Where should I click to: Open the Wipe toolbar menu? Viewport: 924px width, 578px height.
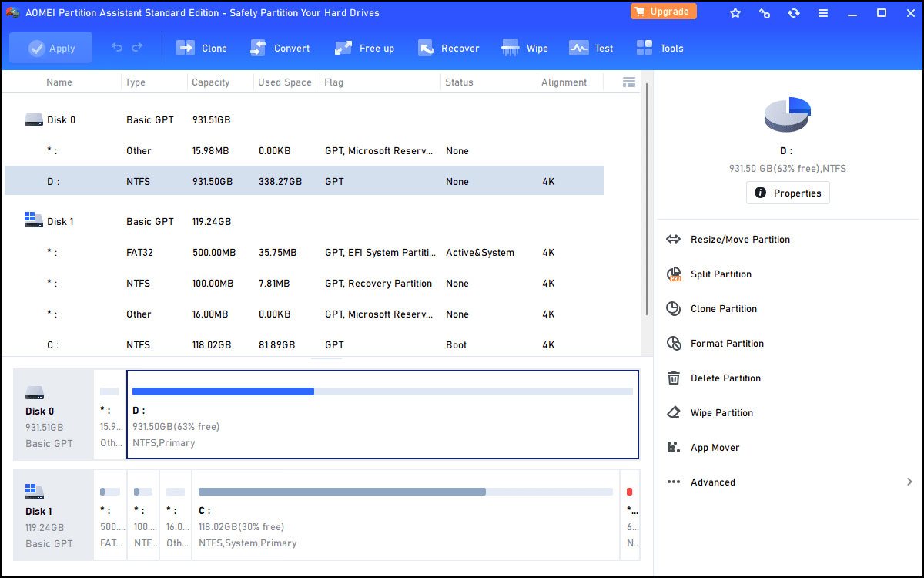pos(524,48)
